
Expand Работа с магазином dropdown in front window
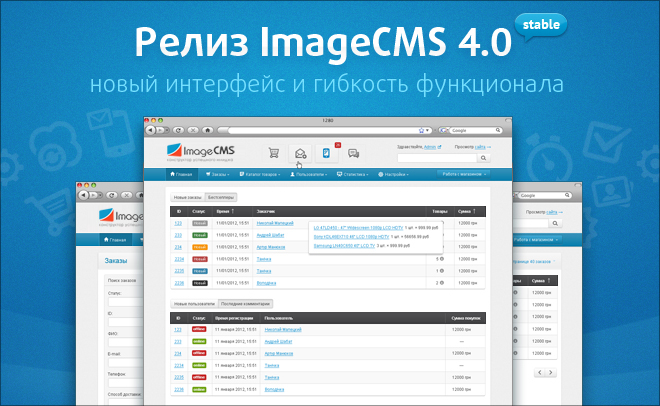464,174
